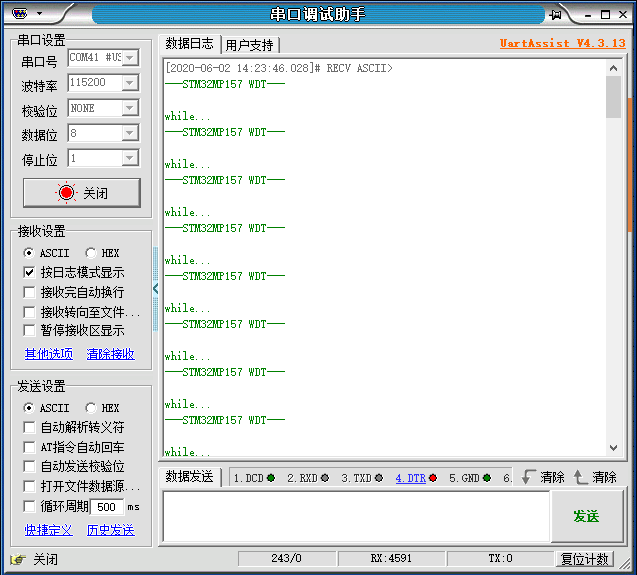Expand the 校验位 parity dropdown

130,108
